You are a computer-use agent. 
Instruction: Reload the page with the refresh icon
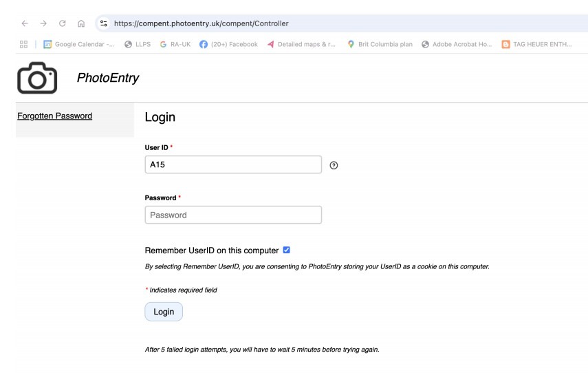(63, 23)
